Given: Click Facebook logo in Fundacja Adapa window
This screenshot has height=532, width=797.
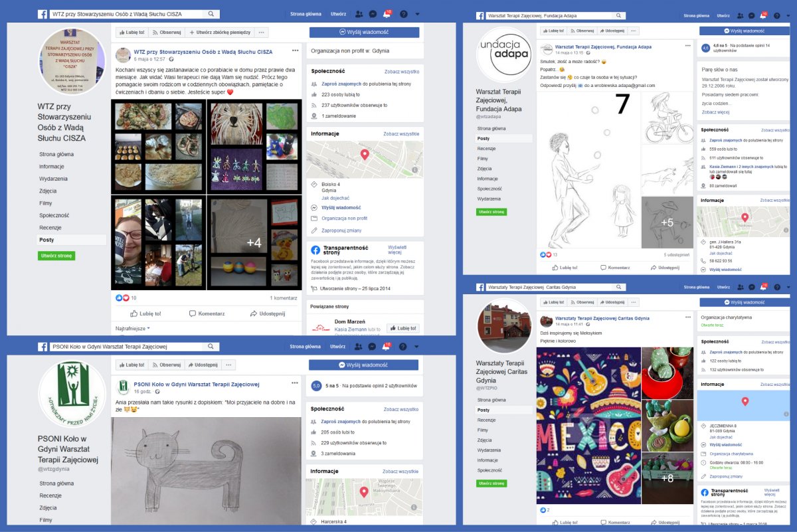Looking at the screenshot, I should point(480,15).
